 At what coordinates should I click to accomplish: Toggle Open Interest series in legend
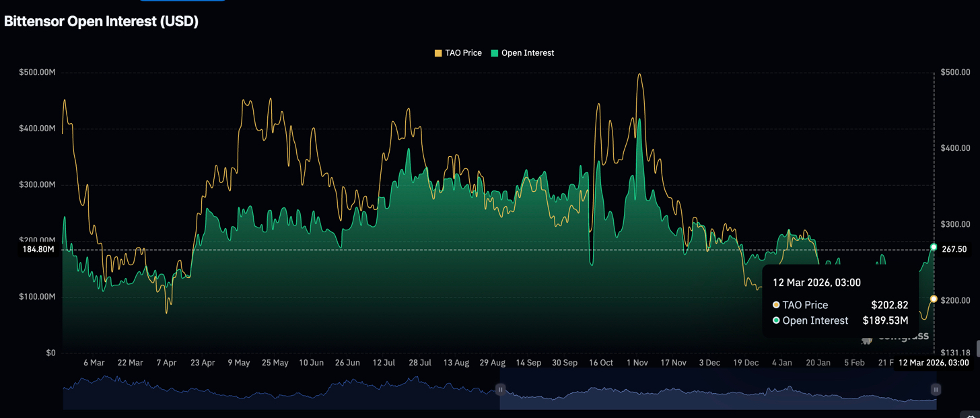(522, 53)
